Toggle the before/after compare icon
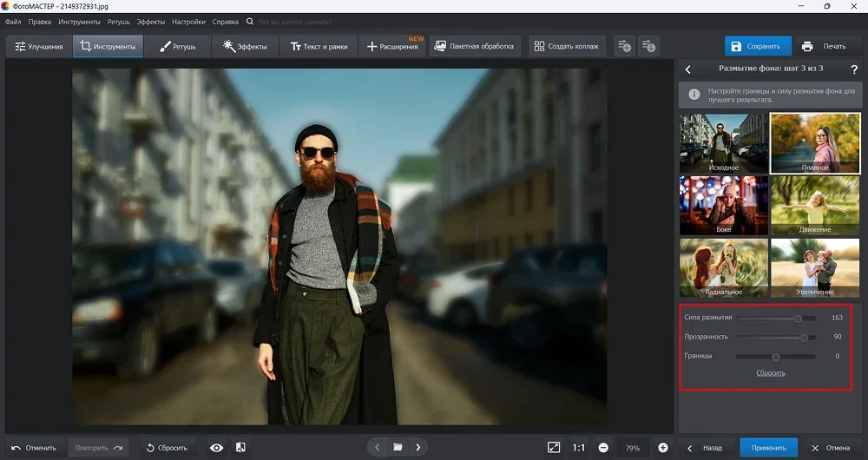This screenshot has height=460, width=868. coord(240,448)
